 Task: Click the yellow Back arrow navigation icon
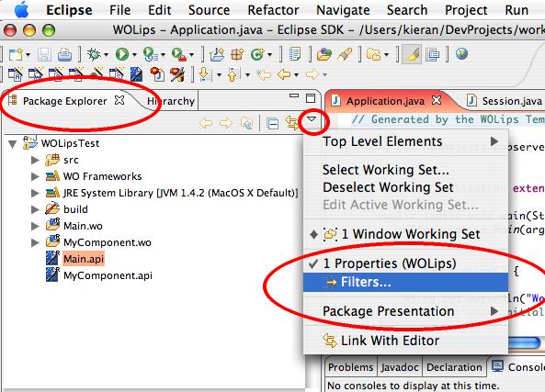point(284,74)
